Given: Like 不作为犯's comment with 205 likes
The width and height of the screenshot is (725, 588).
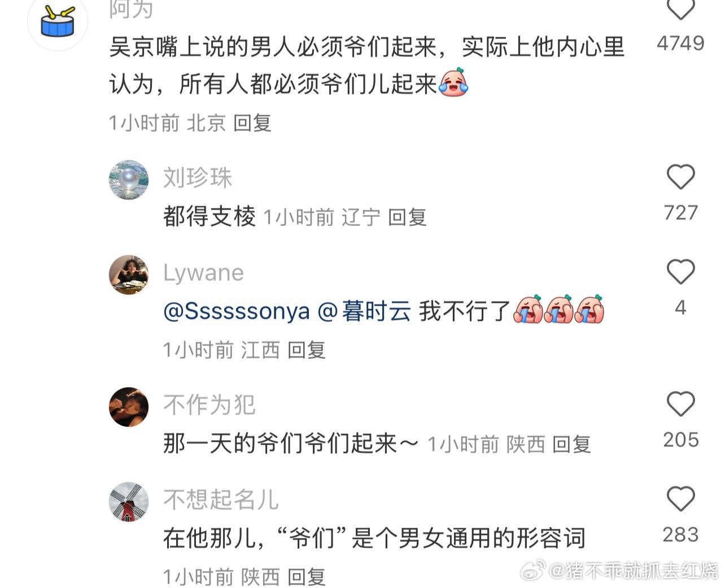Looking at the screenshot, I should (x=680, y=404).
